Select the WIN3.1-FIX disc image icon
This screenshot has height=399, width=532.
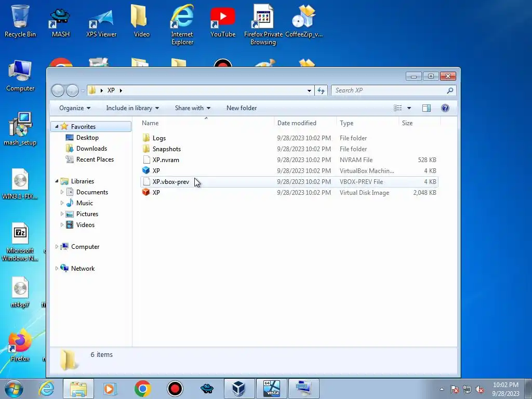20,183
